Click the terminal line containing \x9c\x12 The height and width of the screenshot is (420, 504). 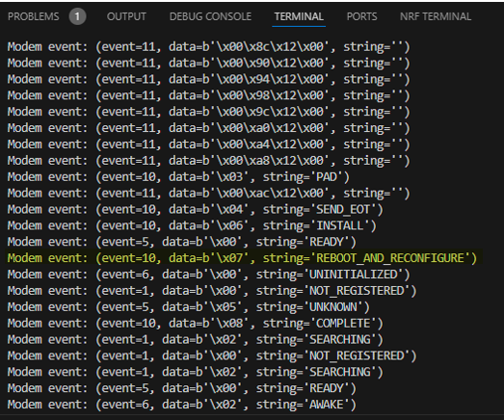click(209, 112)
